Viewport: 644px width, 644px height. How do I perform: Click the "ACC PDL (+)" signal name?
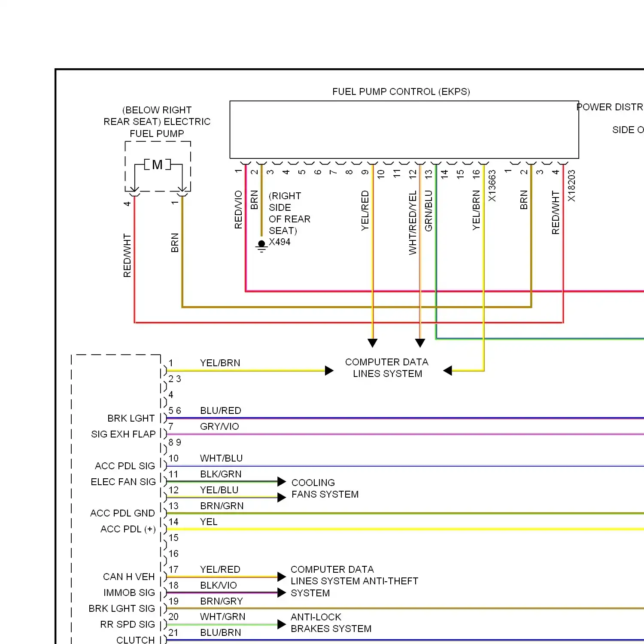pyautogui.click(x=128, y=529)
